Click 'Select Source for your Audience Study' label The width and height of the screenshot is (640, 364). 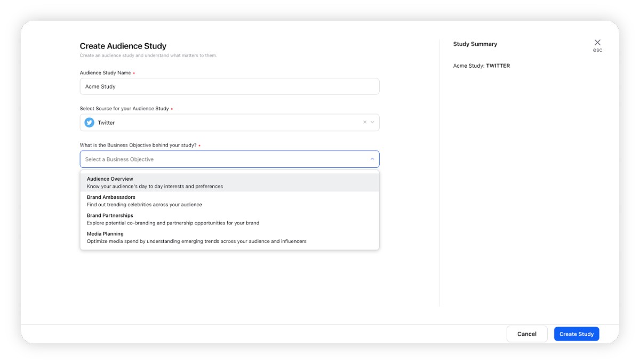pyautogui.click(x=124, y=109)
